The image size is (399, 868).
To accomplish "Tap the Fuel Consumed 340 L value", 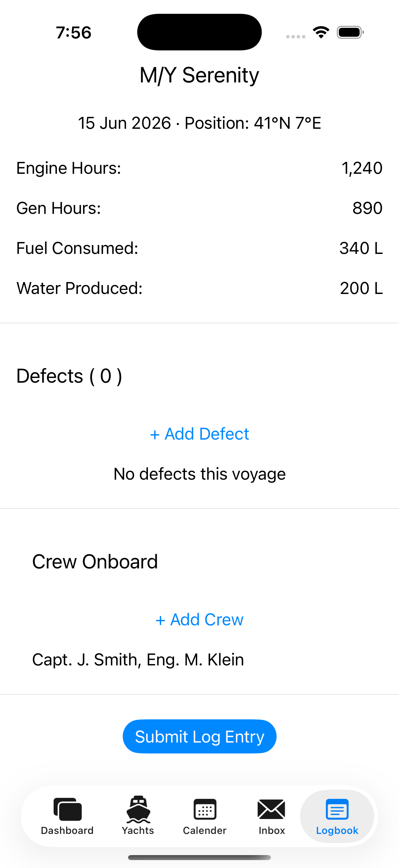I will 361,248.
